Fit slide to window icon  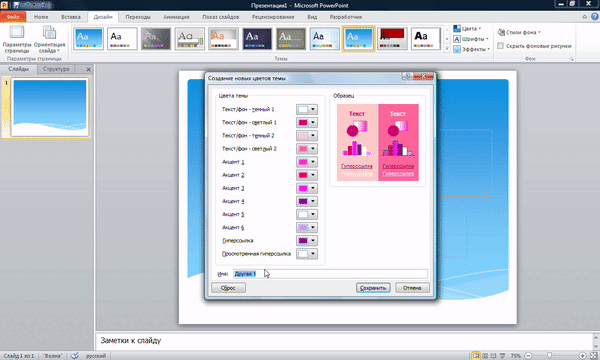(x=593, y=356)
